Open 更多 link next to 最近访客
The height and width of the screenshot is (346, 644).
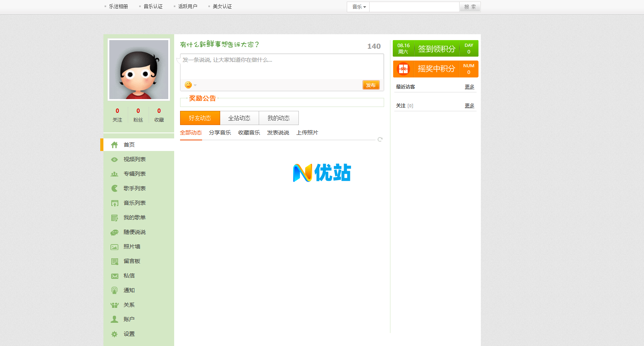[469, 87]
